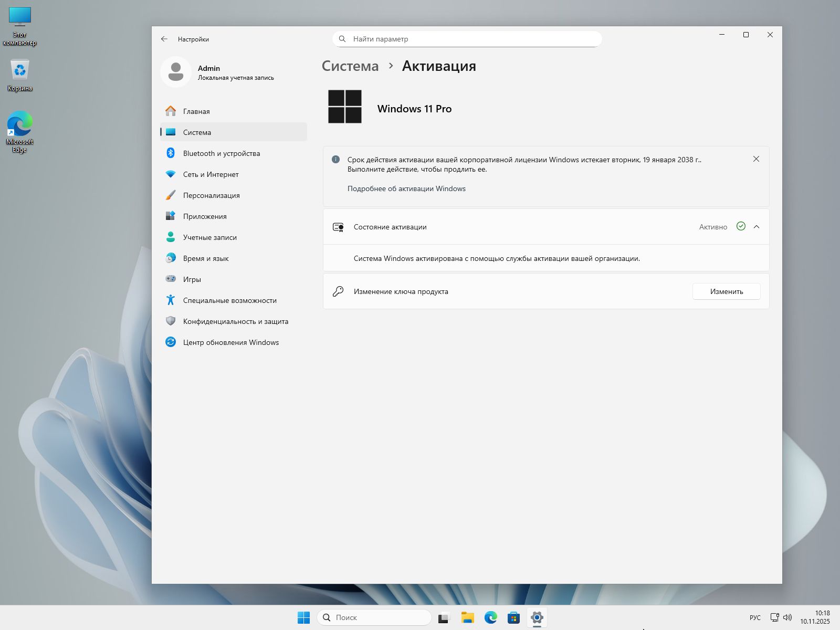Viewport: 840px width, 630px height.
Task: Click the Найти параметр search field
Action: tap(467, 39)
